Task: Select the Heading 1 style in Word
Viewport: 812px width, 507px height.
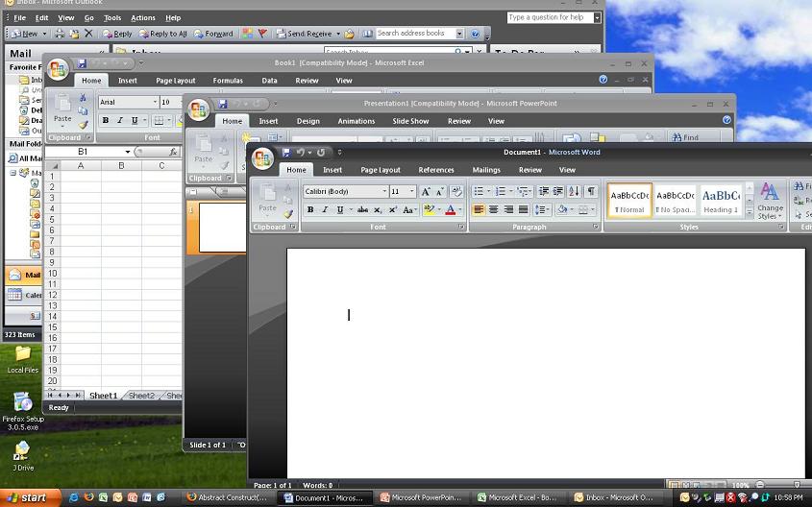Action: point(721,201)
